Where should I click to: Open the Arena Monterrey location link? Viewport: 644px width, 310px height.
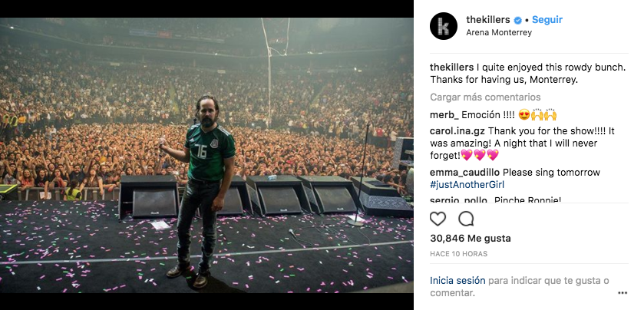pos(498,33)
